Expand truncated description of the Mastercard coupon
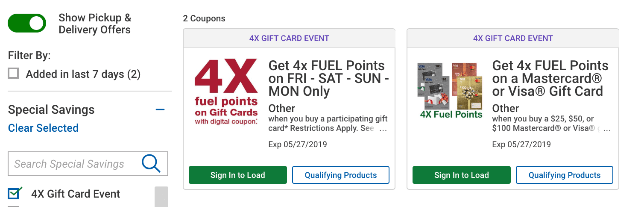This screenshot has height=207, width=644. tap(607, 128)
